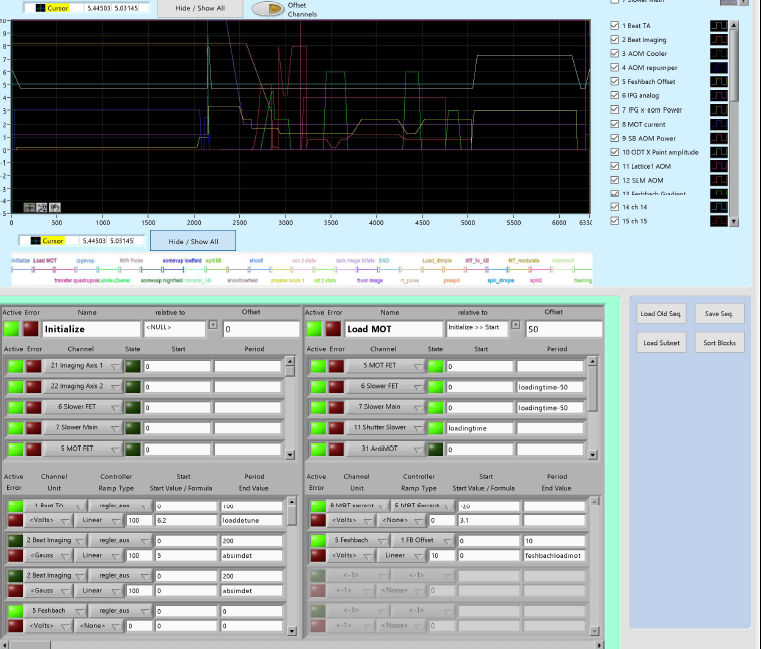Click the red Error indicator of Initialize block

[31, 328]
